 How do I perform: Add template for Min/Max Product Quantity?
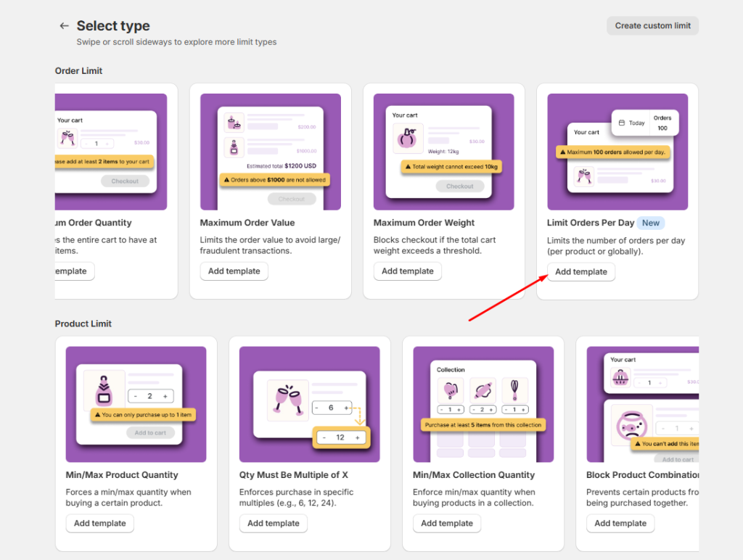tap(99, 524)
